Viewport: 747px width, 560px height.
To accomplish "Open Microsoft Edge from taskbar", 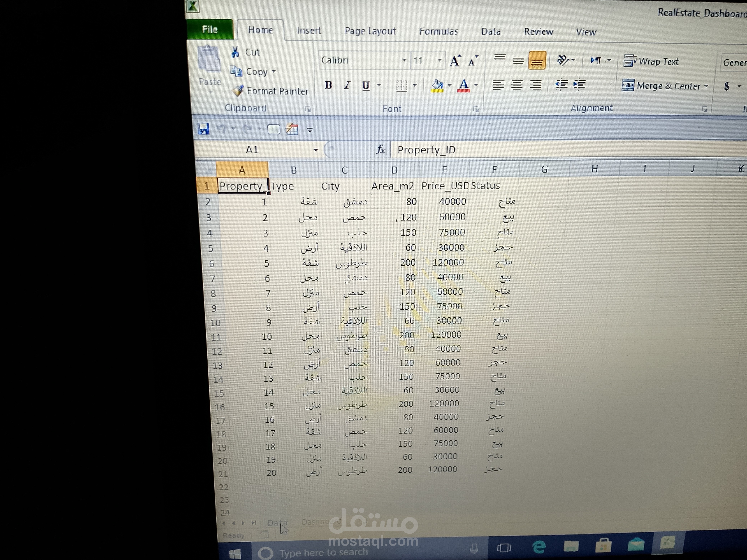I will (x=539, y=547).
